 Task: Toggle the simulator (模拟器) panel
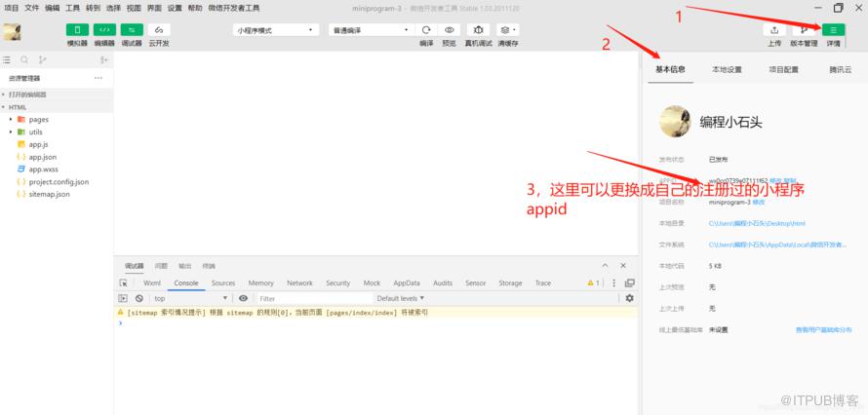(77, 30)
